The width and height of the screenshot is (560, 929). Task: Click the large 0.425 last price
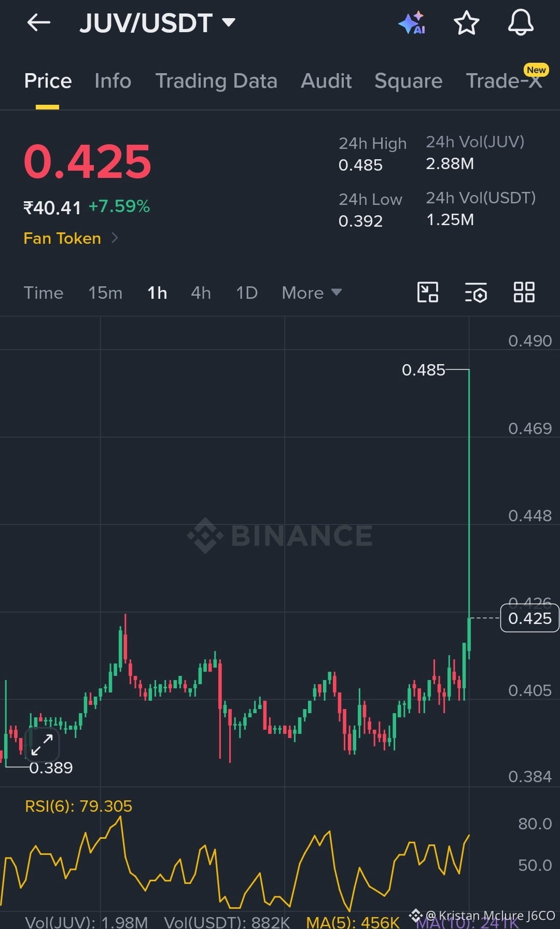click(88, 161)
